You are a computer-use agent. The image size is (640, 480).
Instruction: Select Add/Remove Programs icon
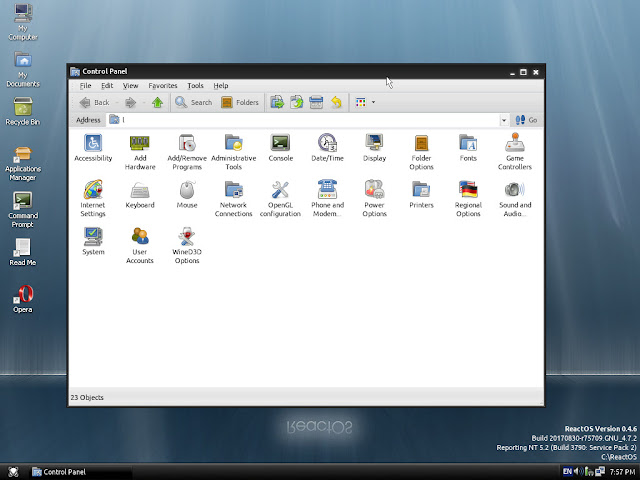(187, 152)
